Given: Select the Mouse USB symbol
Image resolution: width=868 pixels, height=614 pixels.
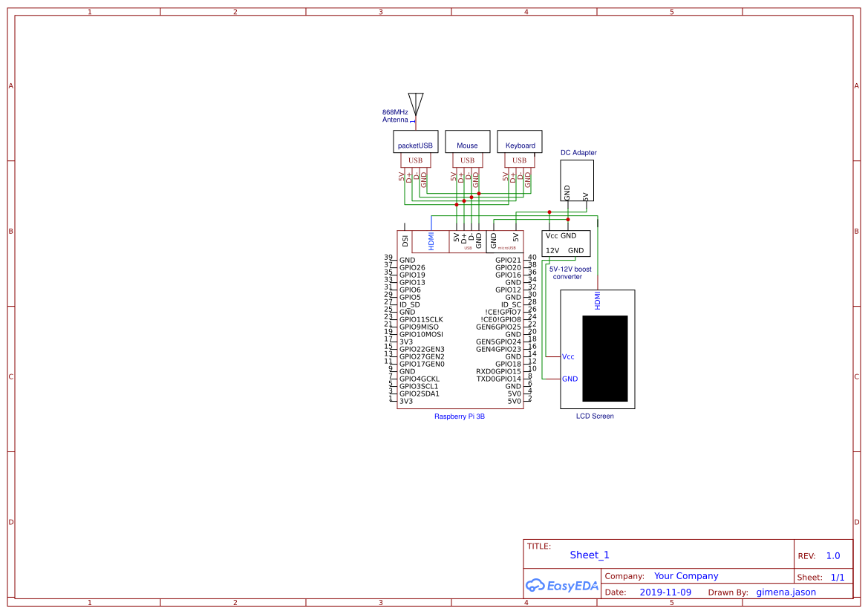Looking at the screenshot, I should pyautogui.click(x=467, y=142).
